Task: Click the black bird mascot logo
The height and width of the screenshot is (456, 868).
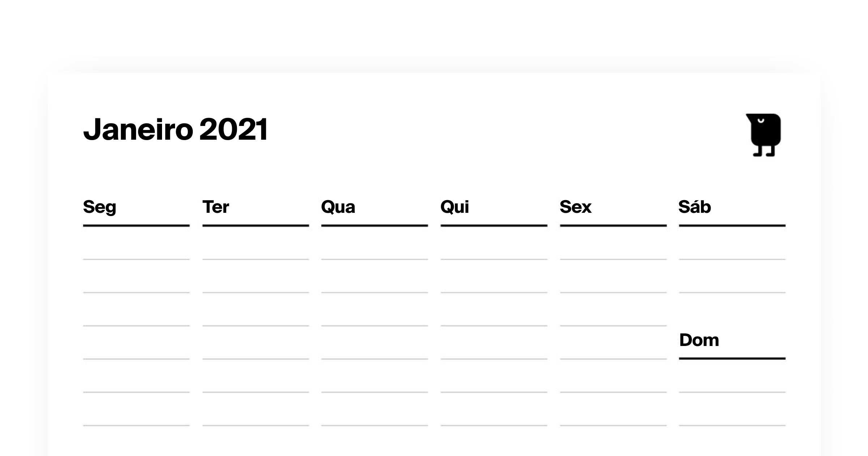Action: pyautogui.click(x=764, y=134)
